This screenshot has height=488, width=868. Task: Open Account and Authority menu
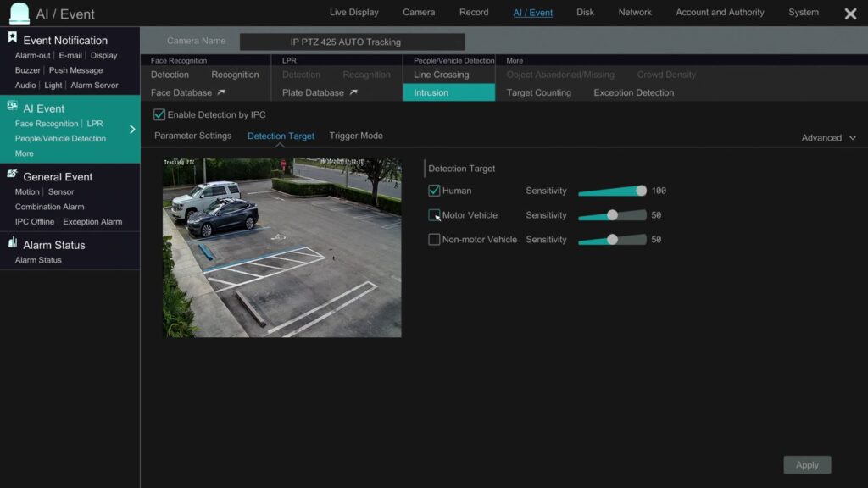coord(720,12)
